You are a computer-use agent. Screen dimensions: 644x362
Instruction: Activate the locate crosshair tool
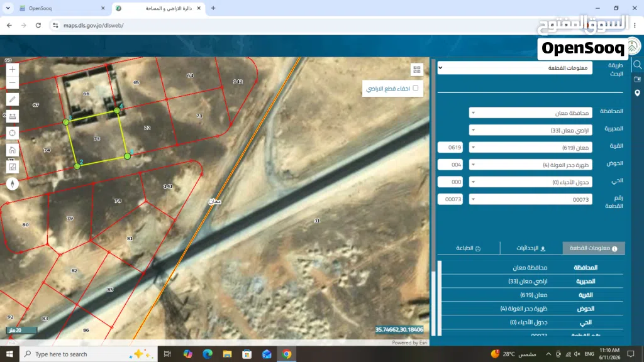pyautogui.click(x=13, y=133)
